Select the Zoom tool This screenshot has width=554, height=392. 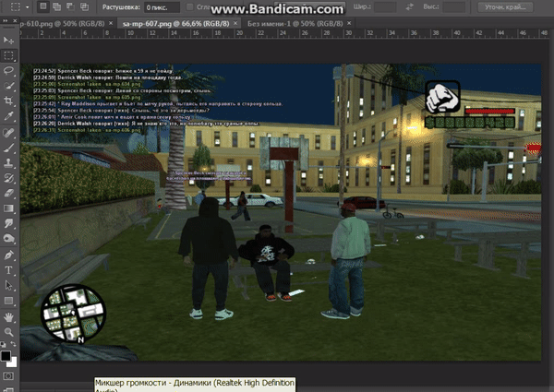(x=9, y=332)
